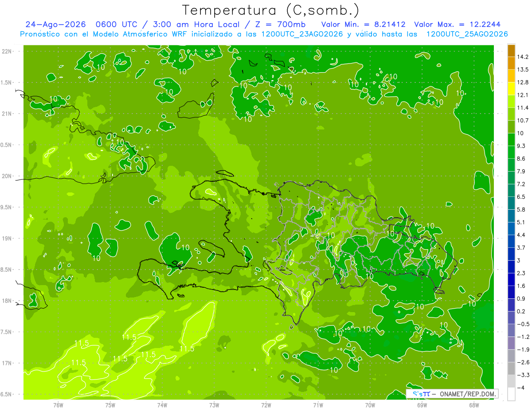Pick the gray swatch between -3.3 and -2.6

tap(511, 368)
